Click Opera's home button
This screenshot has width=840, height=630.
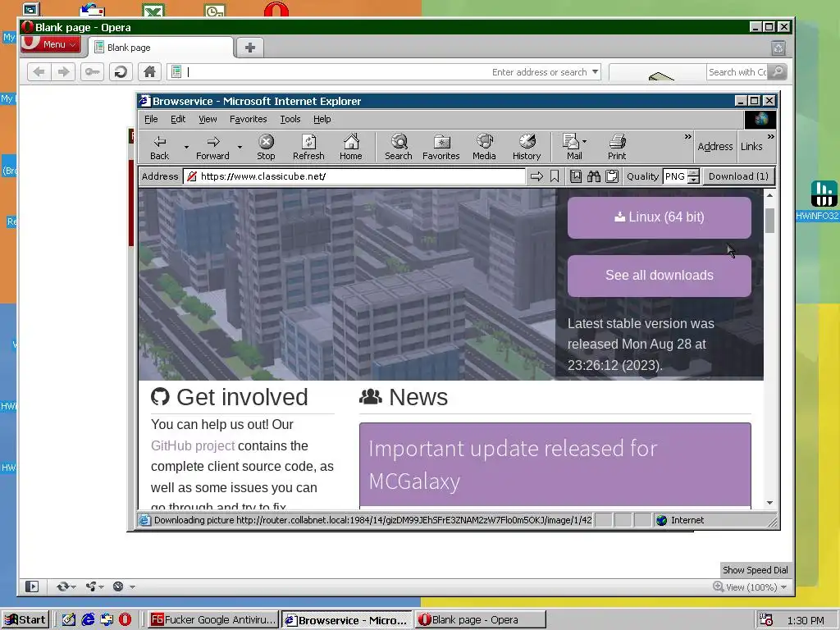pos(149,72)
